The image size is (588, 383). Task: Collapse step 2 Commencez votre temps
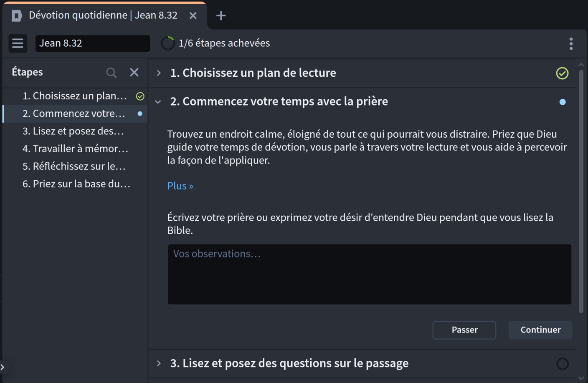coord(157,101)
